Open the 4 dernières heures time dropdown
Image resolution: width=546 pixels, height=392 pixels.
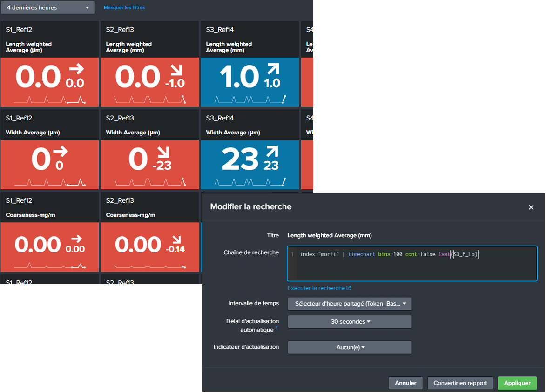click(47, 7)
